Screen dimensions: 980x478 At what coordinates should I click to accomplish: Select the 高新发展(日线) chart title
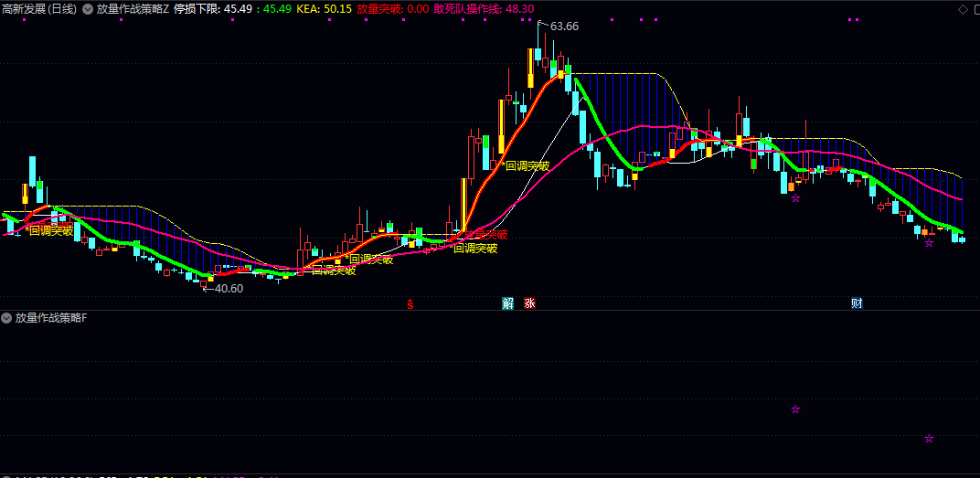coord(40,9)
